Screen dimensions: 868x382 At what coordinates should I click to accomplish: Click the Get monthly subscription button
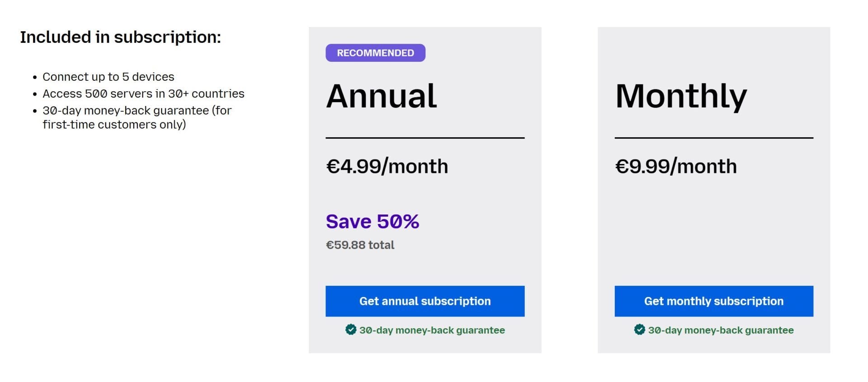(x=713, y=301)
